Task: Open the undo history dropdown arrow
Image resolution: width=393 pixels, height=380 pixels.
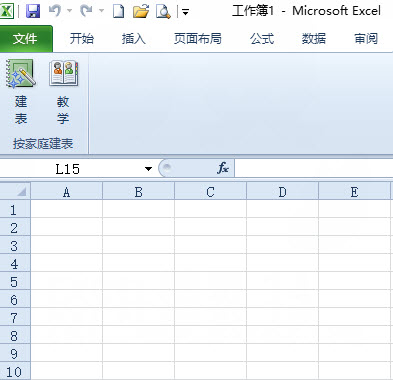Action: (69, 11)
